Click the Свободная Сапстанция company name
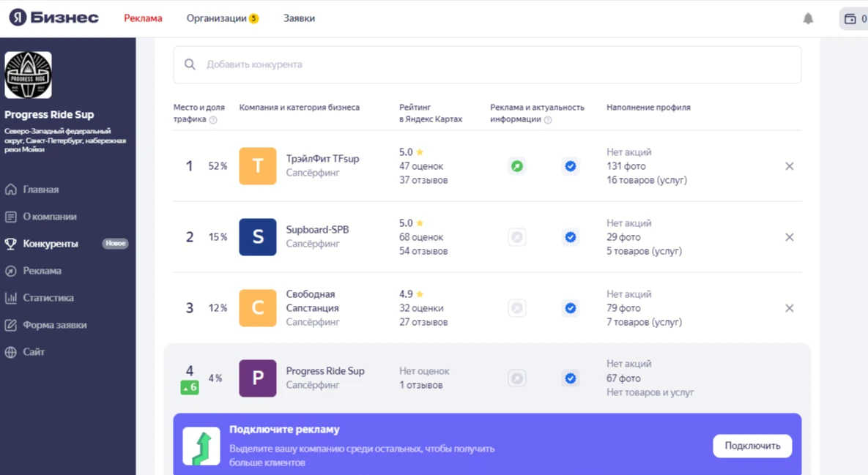The width and height of the screenshot is (868, 475). pyautogui.click(x=312, y=301)
